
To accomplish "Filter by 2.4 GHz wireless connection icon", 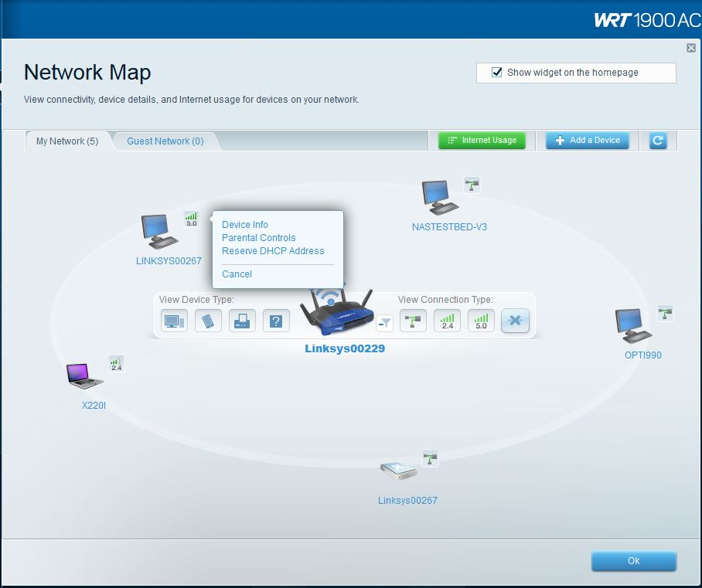I will (447, 321).
